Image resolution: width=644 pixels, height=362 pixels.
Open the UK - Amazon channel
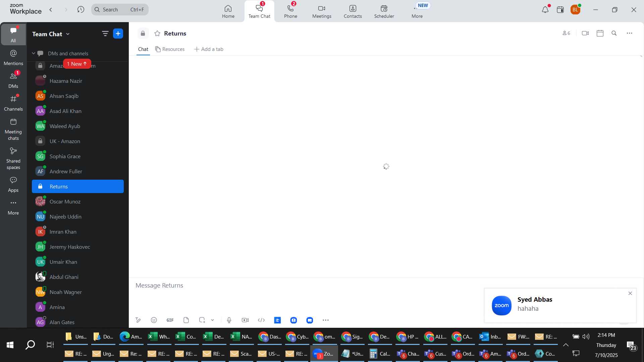click(x=78, y=141)
